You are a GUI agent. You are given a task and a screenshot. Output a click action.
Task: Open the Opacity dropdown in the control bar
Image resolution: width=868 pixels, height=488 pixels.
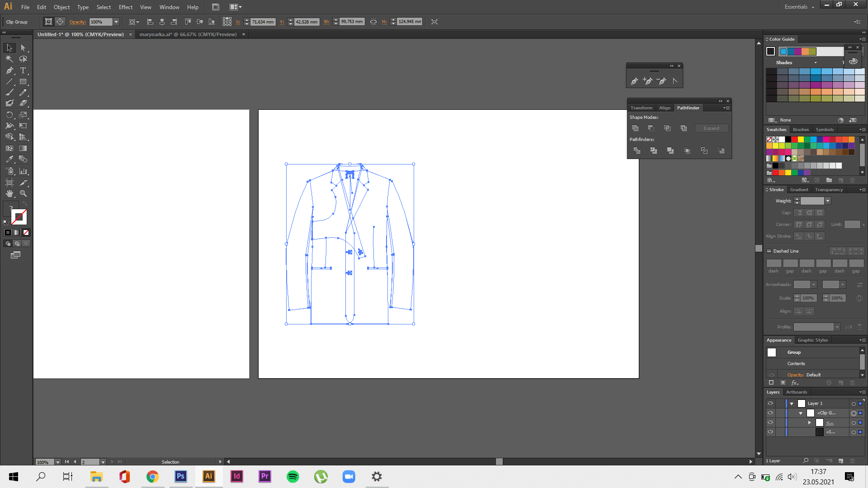(116, 22)
